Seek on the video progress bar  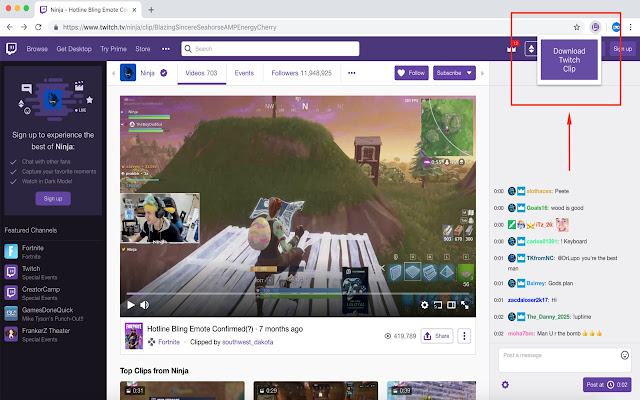click(298, 294)
